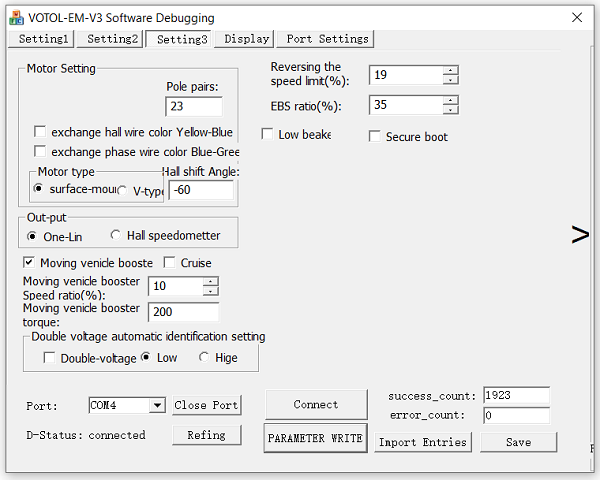
Task: Enable exchange hall wire color Yellow-Blue
Action: [x=40, y=132]
